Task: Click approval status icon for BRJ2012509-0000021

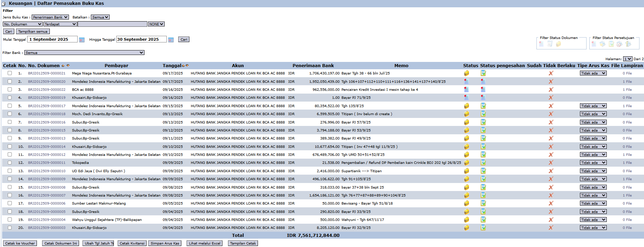Action: 483,73
